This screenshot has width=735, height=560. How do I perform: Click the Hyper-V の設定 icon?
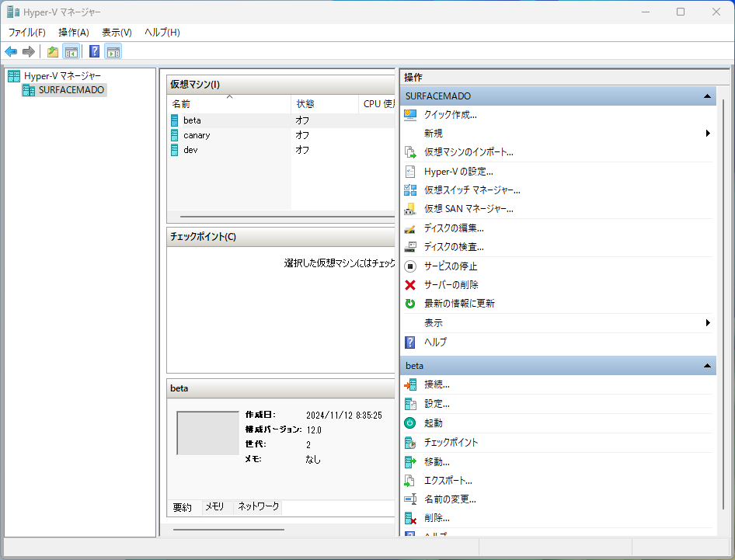[x=410, y=172]
